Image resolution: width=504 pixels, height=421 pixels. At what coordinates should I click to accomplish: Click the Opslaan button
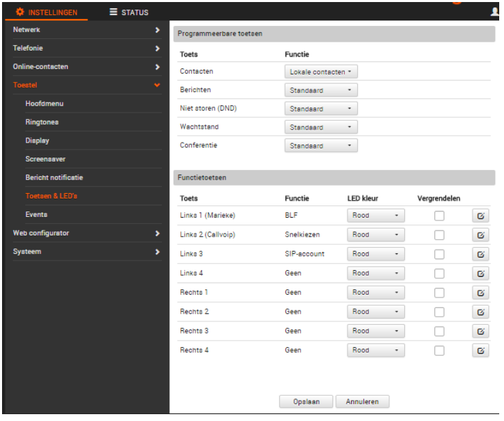[307, 403]
